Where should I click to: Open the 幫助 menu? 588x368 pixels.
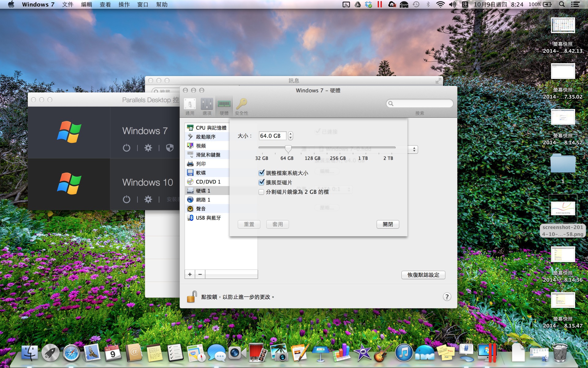[x=162, y=4]
